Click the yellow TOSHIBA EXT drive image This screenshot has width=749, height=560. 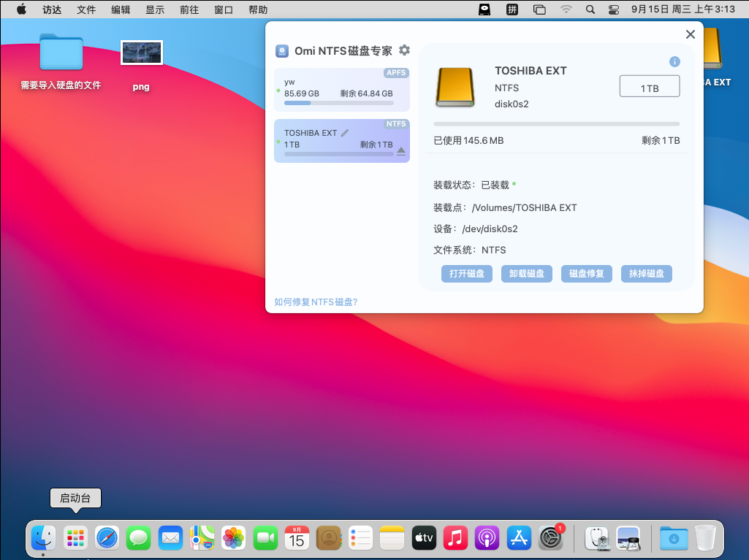[x=455, y=87]
